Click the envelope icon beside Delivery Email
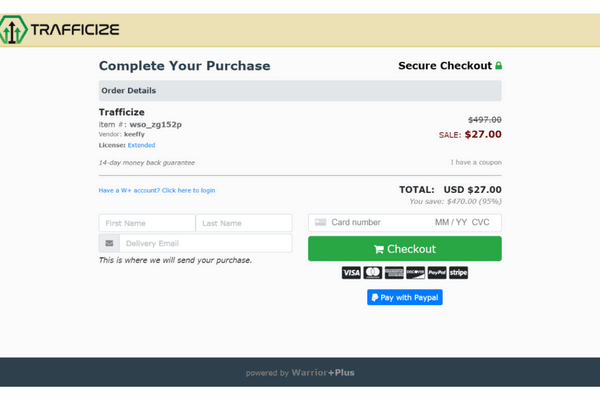The height and width of the screenshot is (400, 600). click(109, 243)
